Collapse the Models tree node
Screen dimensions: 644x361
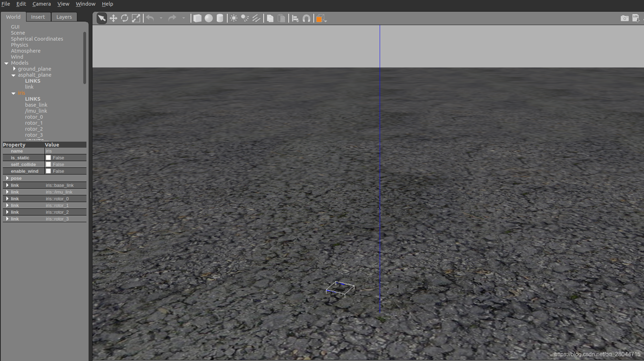tap(6, 63)
